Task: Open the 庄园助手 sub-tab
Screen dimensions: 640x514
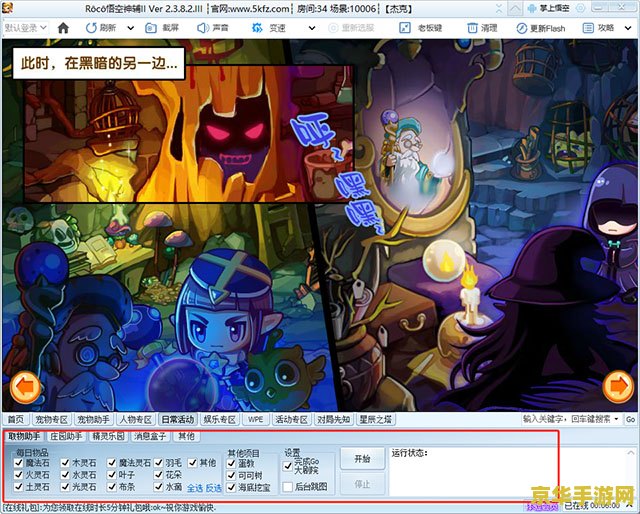Action: [66, 436]
